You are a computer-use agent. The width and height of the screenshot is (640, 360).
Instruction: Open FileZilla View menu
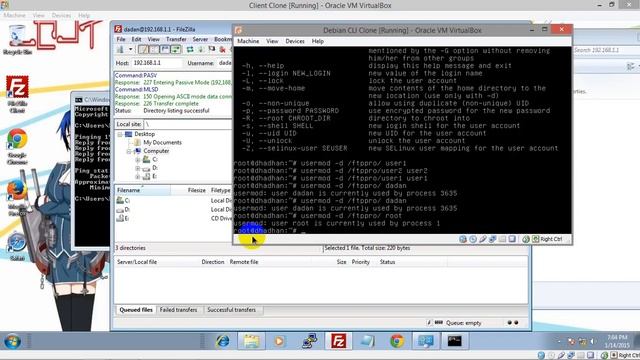pyautogui.click(x=153, y=39)
